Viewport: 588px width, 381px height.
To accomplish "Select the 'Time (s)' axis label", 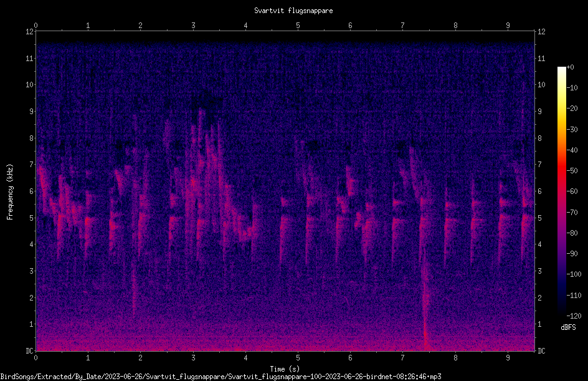I will point(285,369).
